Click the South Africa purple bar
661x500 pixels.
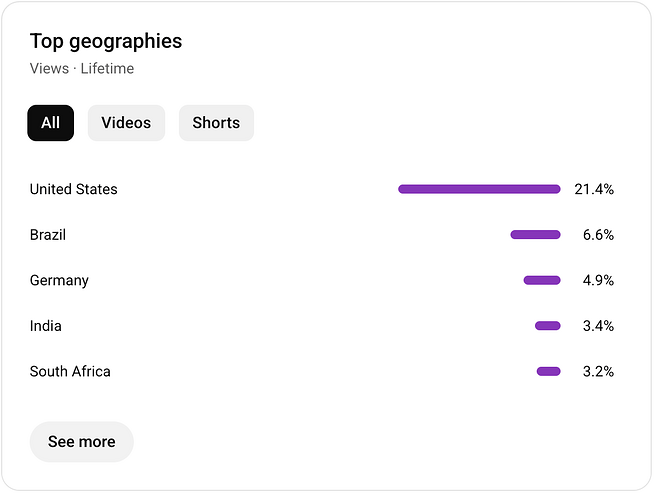(x=548, y=371)
